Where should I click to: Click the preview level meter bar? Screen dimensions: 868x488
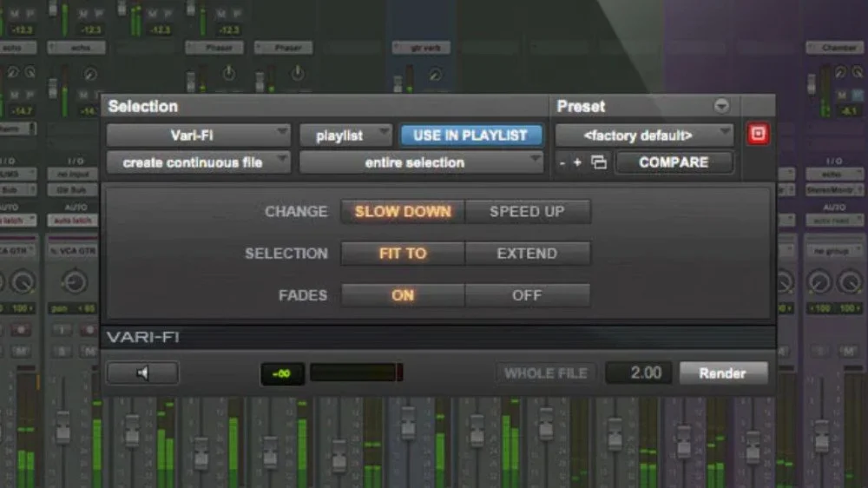357,373
